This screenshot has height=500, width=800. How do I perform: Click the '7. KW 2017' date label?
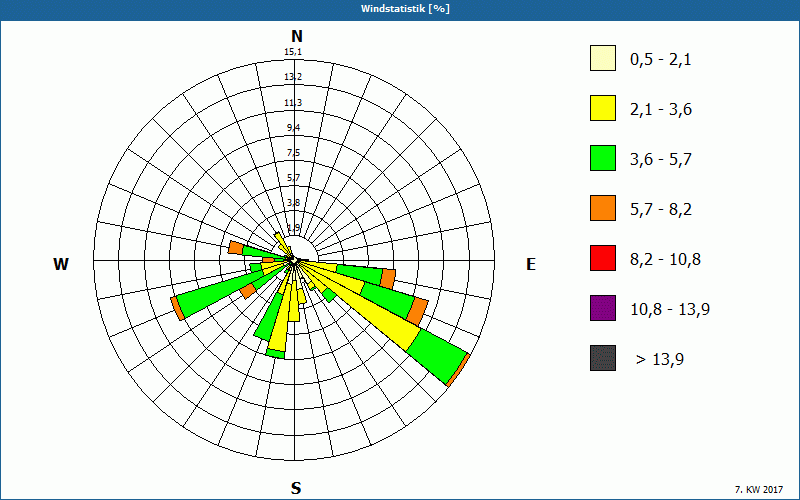point(759,489)
